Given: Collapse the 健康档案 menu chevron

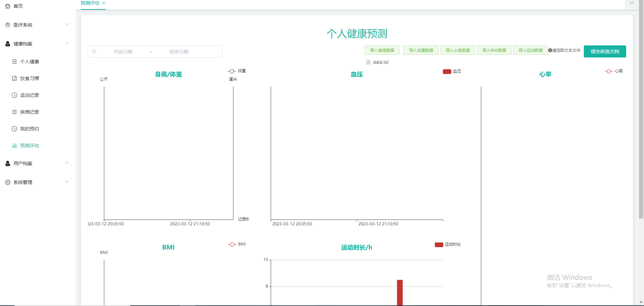Looking at the screenshot, I should (x=67, y=43).
